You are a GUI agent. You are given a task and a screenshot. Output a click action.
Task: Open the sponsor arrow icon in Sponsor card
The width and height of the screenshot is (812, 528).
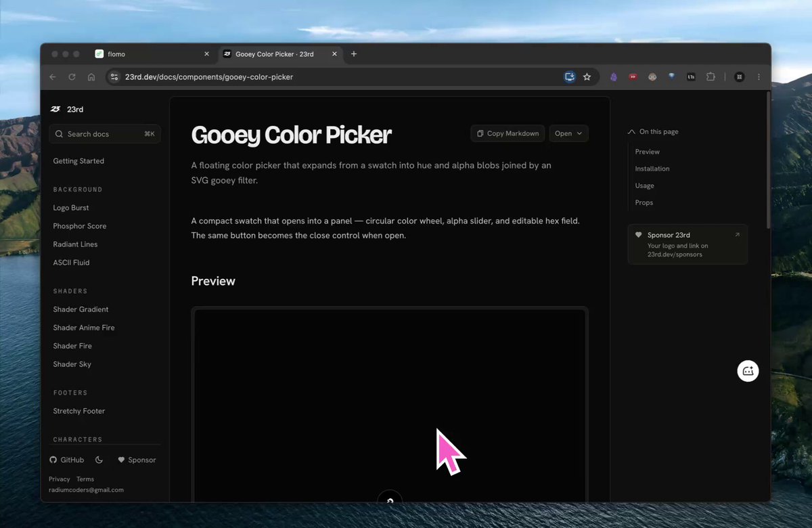point(737,235)
